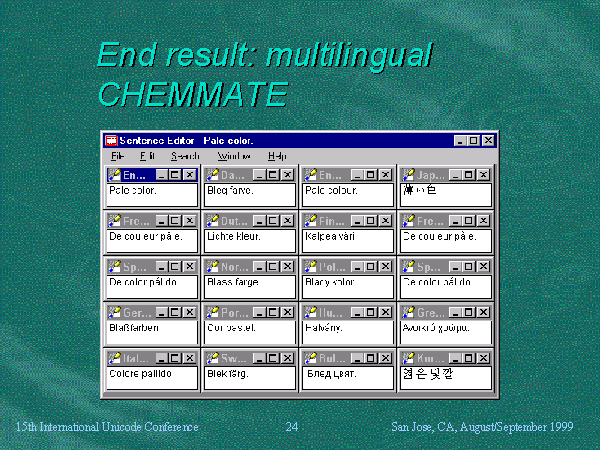
Task: Click the Norwegian window's document icon
Action: 212,268
